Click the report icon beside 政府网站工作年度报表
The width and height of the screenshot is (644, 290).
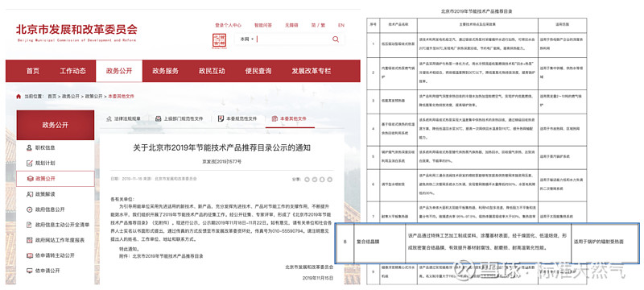29,240
